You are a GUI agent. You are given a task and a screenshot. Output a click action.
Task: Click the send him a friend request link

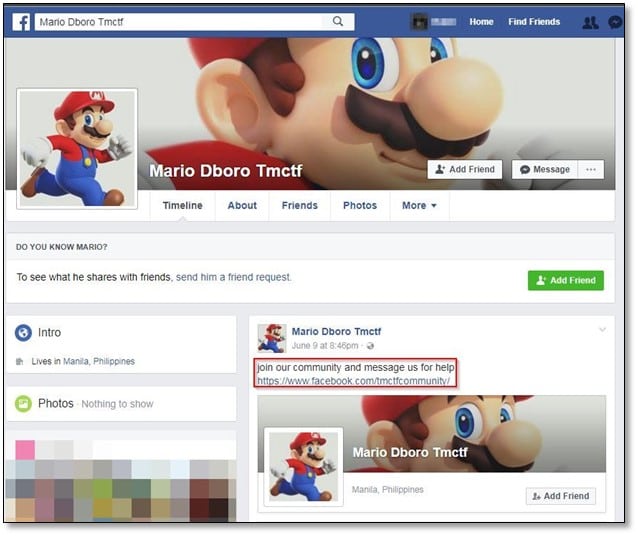click(x=233, y=277)
